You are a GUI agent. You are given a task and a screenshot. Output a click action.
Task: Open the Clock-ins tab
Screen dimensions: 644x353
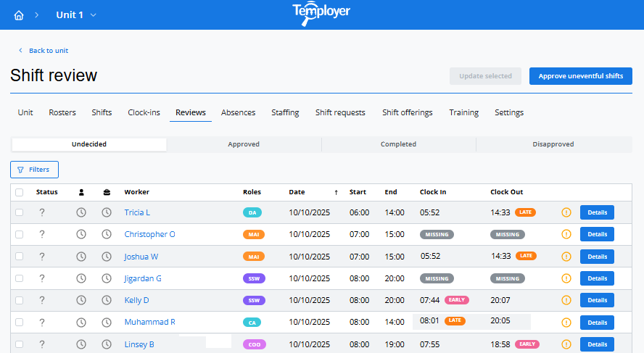pos(144,112)
